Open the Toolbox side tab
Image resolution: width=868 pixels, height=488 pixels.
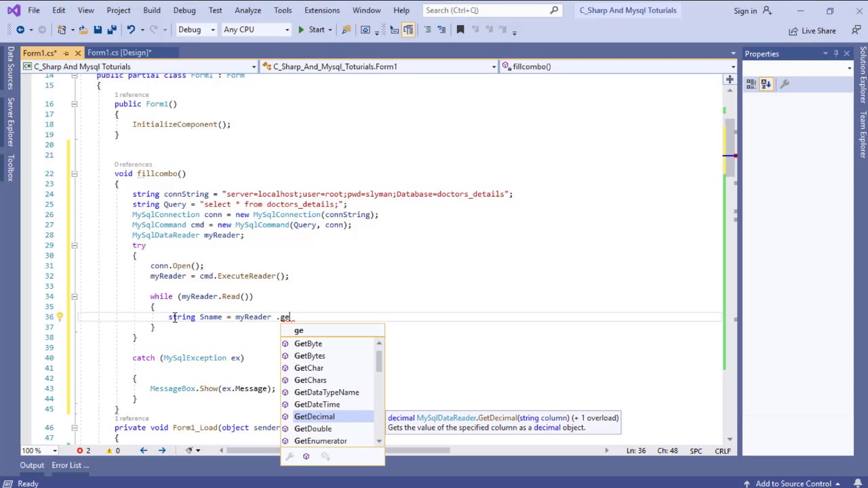click(11, 167)
